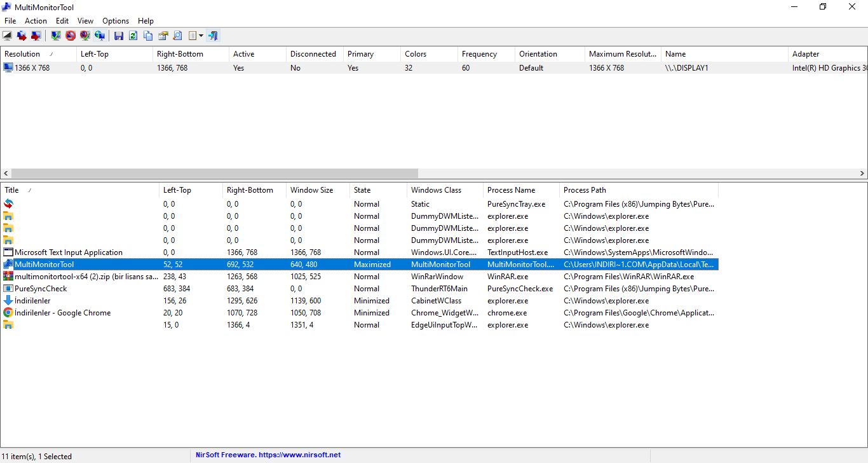Sort monitors by Frequency column header
Image resolution: width=868 pixels, height=463 pixels.
pos(486,54)
